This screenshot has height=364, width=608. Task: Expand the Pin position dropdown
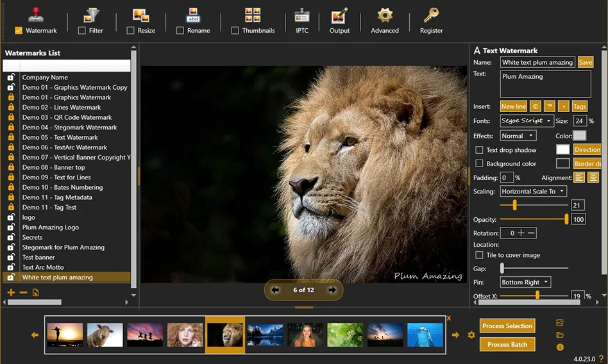tap(525, 282)
